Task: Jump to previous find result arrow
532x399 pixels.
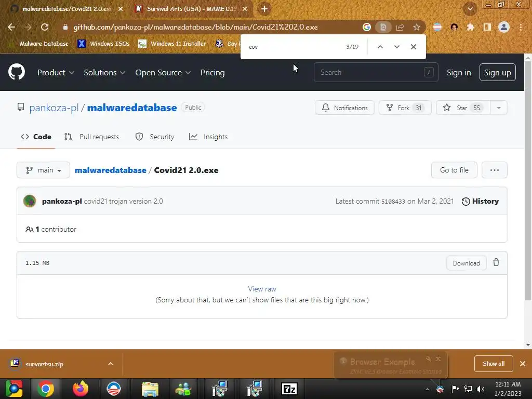Action: pyautogui.click(x=380, y=47)
